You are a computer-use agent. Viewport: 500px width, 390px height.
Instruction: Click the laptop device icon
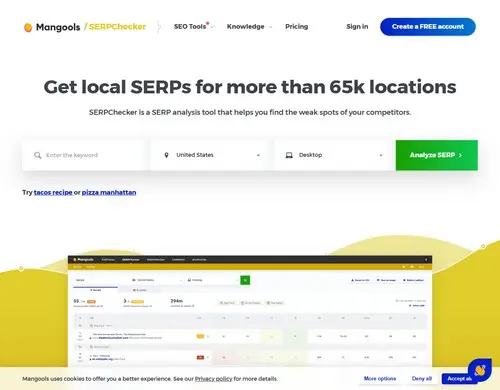tap(289, 155)
